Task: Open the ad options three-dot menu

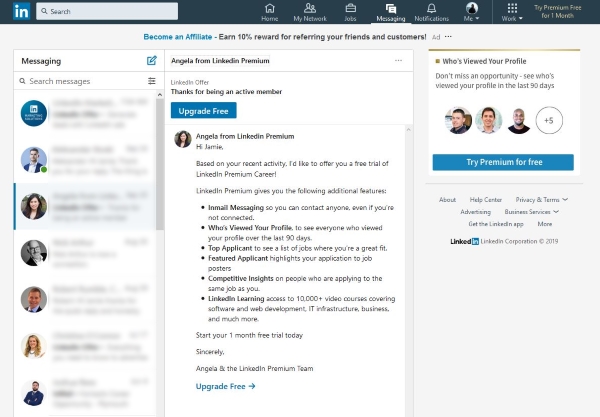Action: pos(448,37)
